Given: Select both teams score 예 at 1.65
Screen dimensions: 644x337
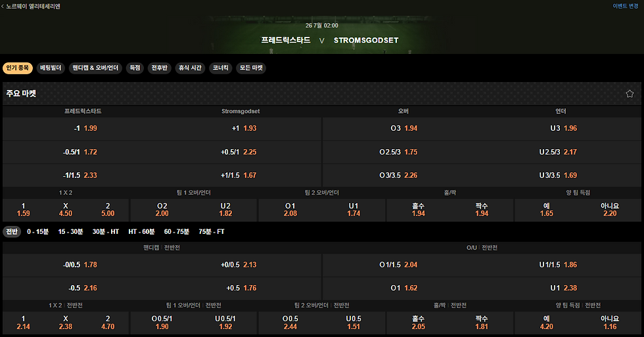Looking at the screenshot, I should coord(547,210).
